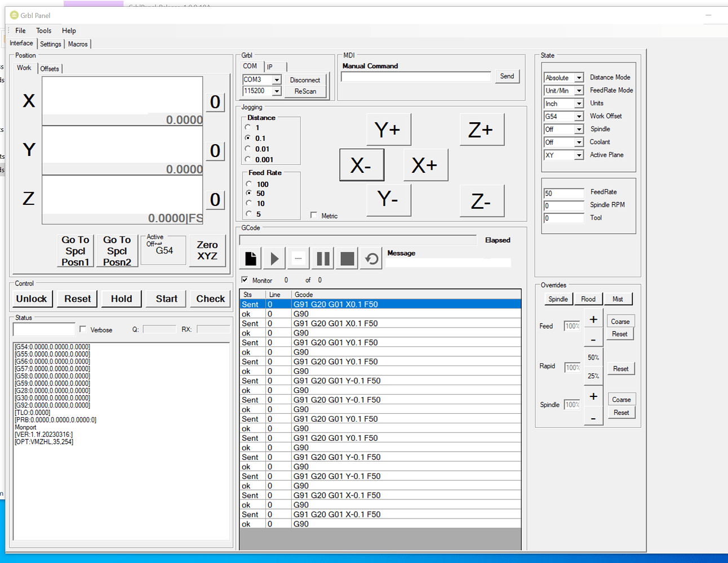Switch to the Settings tab

pyautogui.click(x=50, y=43)
